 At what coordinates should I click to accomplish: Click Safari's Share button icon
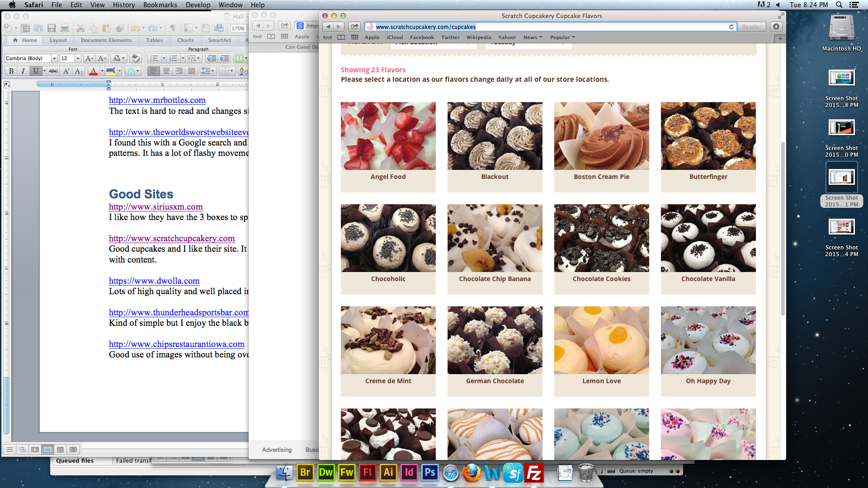tap(355, 27)
